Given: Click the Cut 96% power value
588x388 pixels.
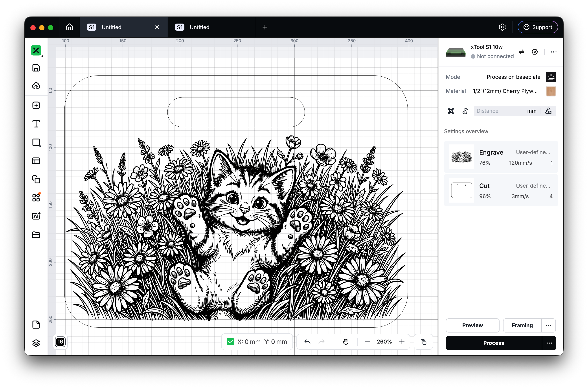Looking at the screenshot, I should point(485,196).
